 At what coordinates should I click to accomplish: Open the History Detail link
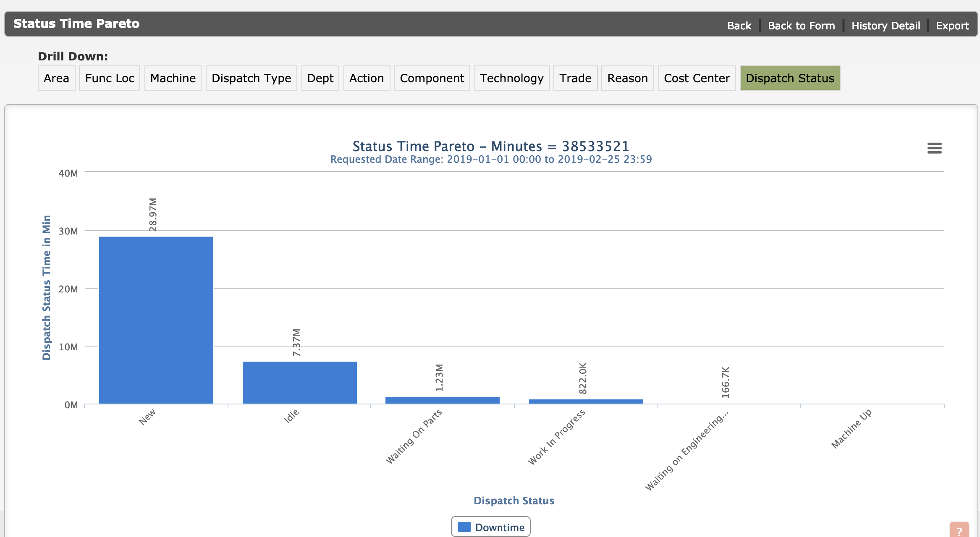[x=886, y=26]
